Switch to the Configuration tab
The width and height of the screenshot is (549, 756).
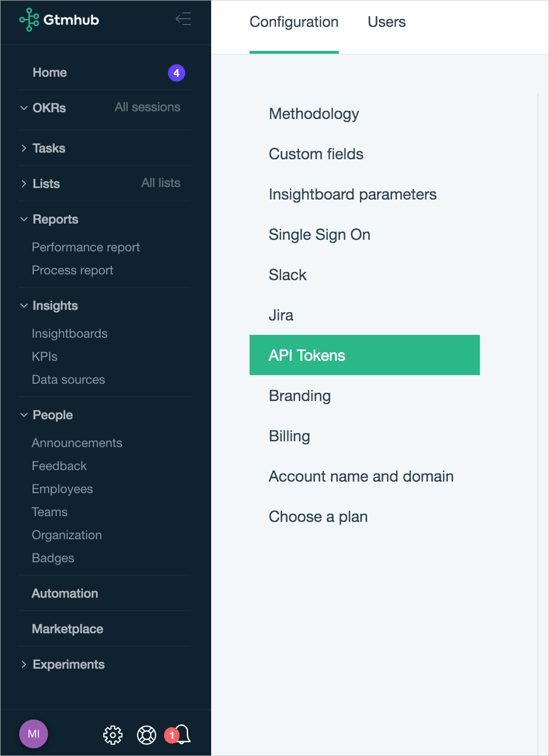294,22
